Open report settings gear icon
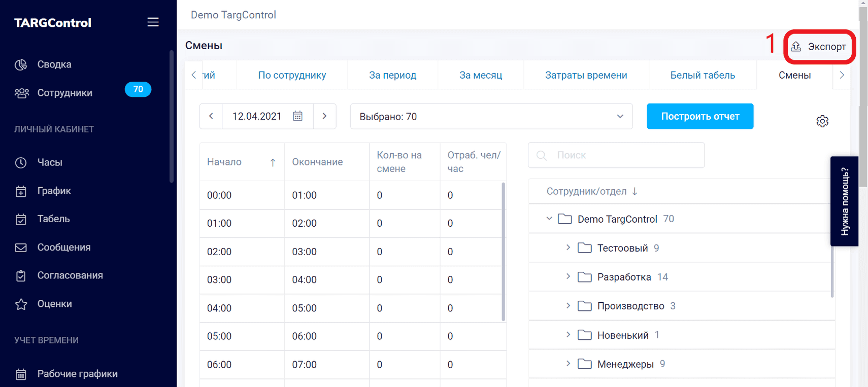 pos(822,121)
